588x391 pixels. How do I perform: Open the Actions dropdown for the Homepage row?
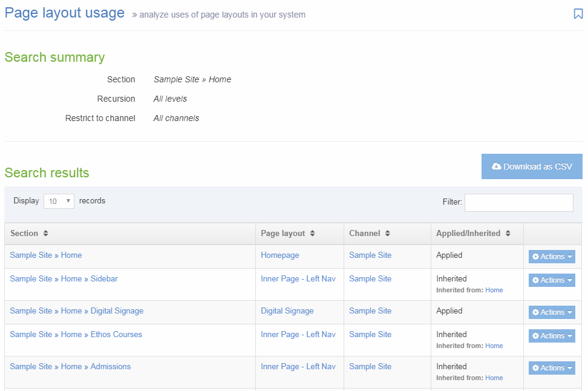coord(551,256)
